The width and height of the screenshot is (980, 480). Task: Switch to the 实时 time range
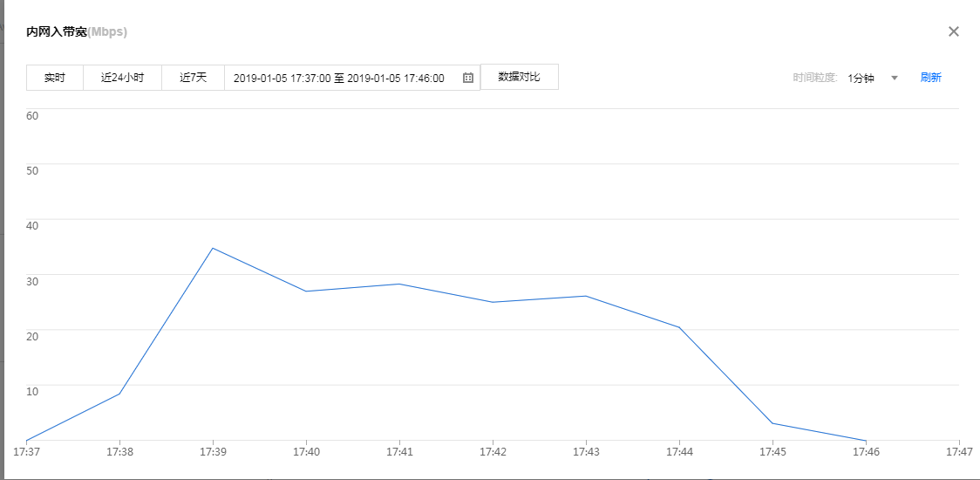[55, 78]
